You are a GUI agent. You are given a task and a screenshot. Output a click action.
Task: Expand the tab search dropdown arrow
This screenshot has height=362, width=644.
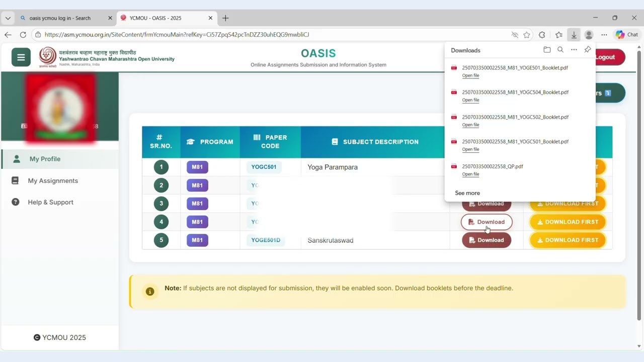point(8,18)
